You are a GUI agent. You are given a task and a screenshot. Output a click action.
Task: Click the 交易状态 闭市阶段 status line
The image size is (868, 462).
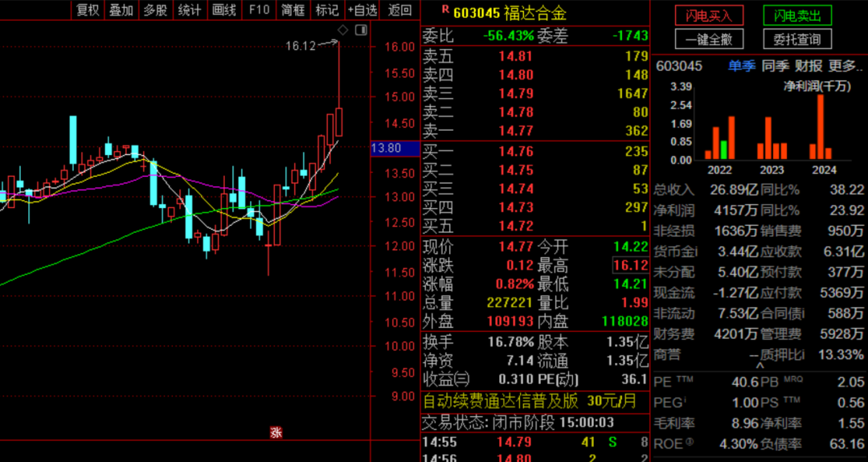click(518, 423)
